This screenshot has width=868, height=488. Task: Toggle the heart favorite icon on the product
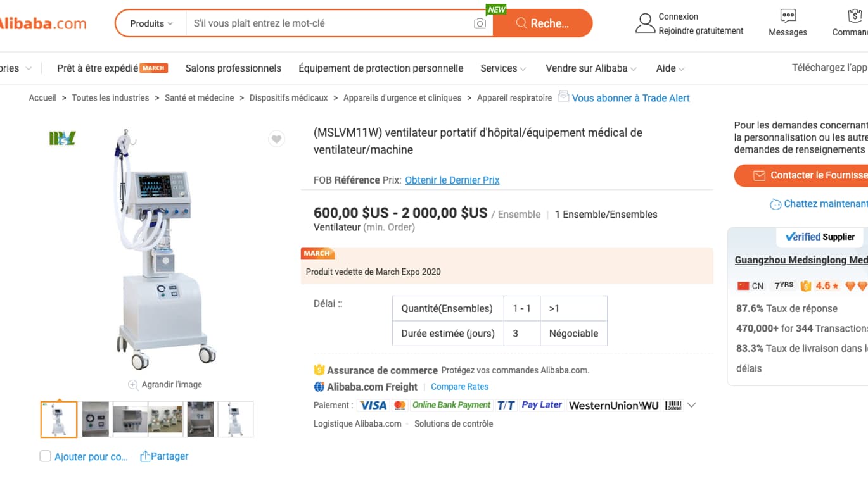(x=276, y=139)
